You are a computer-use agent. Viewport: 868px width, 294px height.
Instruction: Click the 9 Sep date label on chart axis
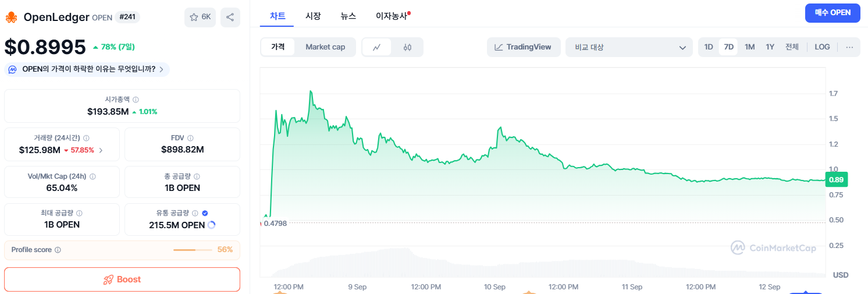click(357, 287)
